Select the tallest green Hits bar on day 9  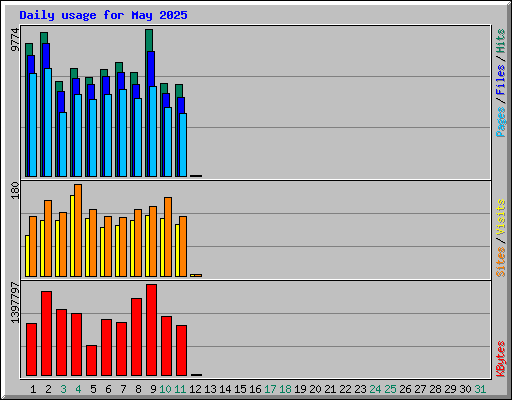point(149,40)
